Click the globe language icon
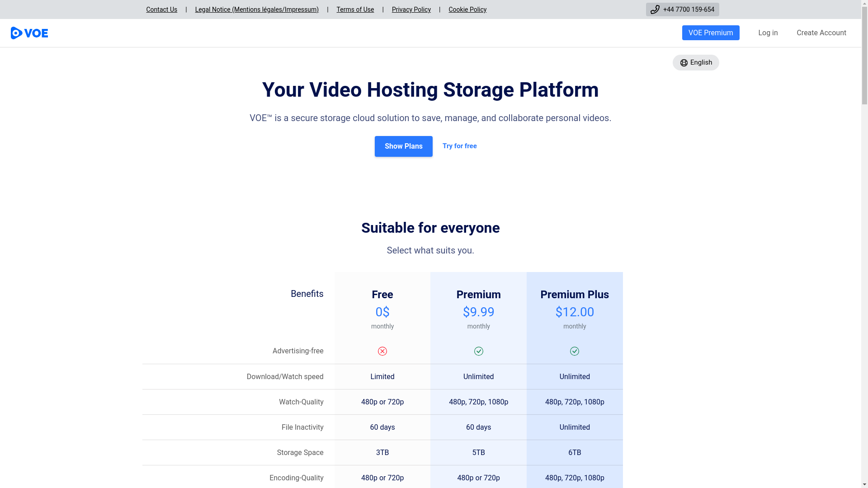The image size is (868, 488). pyautogui.click(x=684, y=63)
